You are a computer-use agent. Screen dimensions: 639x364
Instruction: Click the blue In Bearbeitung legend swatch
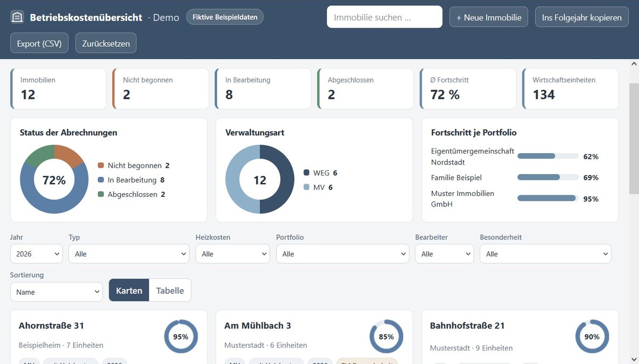click(x=101, y=180)
